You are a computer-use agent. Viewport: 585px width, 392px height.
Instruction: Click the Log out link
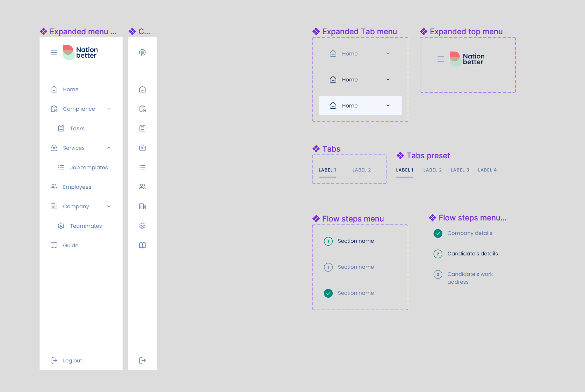(x=72, y=361)
